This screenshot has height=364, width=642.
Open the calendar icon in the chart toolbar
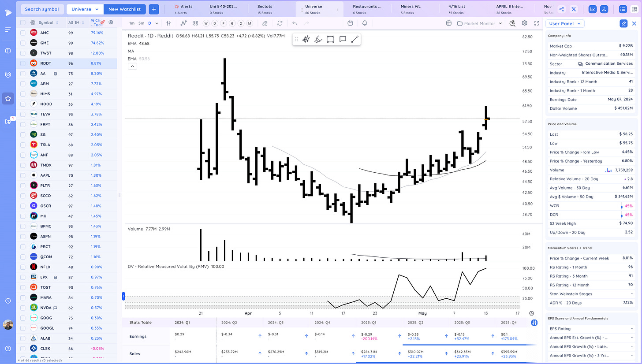pyautogui.click(x=350, y=23)
